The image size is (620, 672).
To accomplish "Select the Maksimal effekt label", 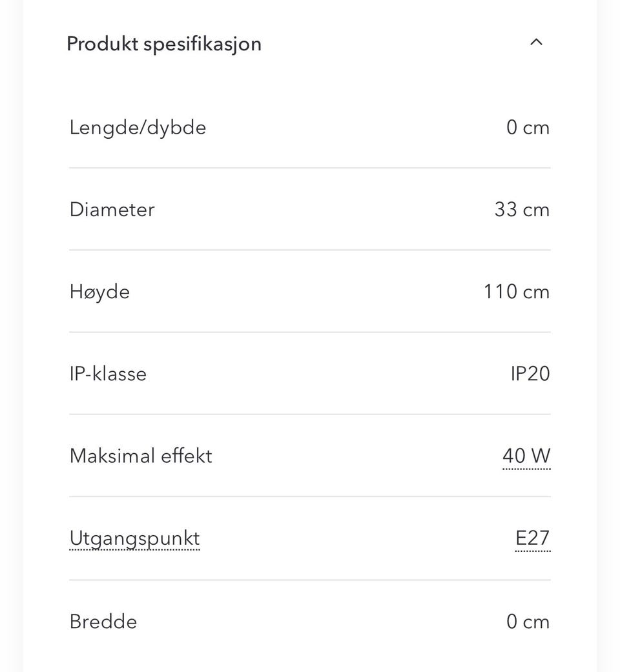I will coord(141,456).
